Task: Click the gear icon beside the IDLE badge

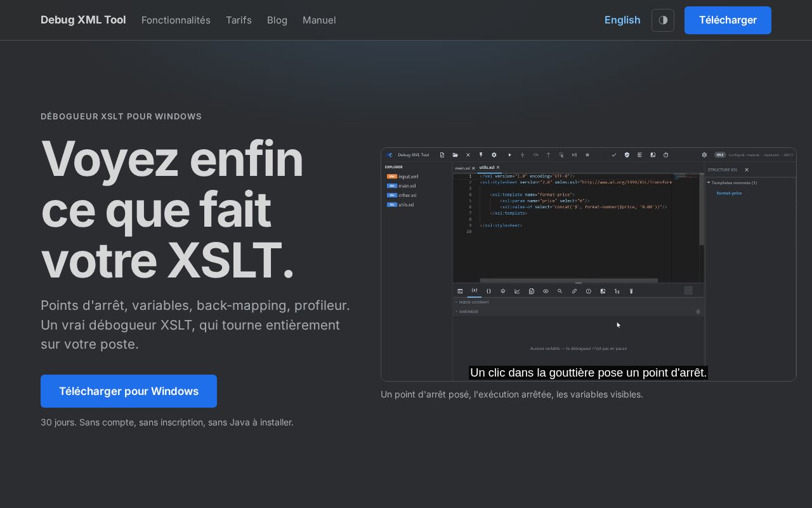Action: [x=704, y=155]
